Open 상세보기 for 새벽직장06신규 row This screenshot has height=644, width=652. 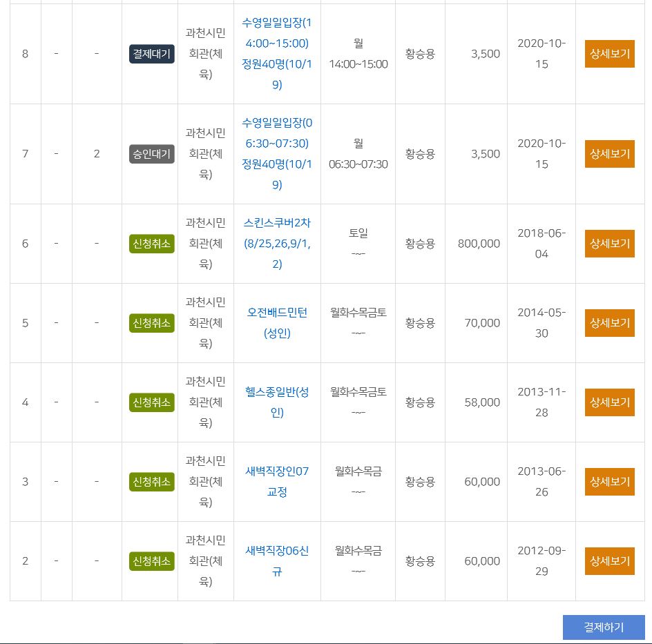609,561
